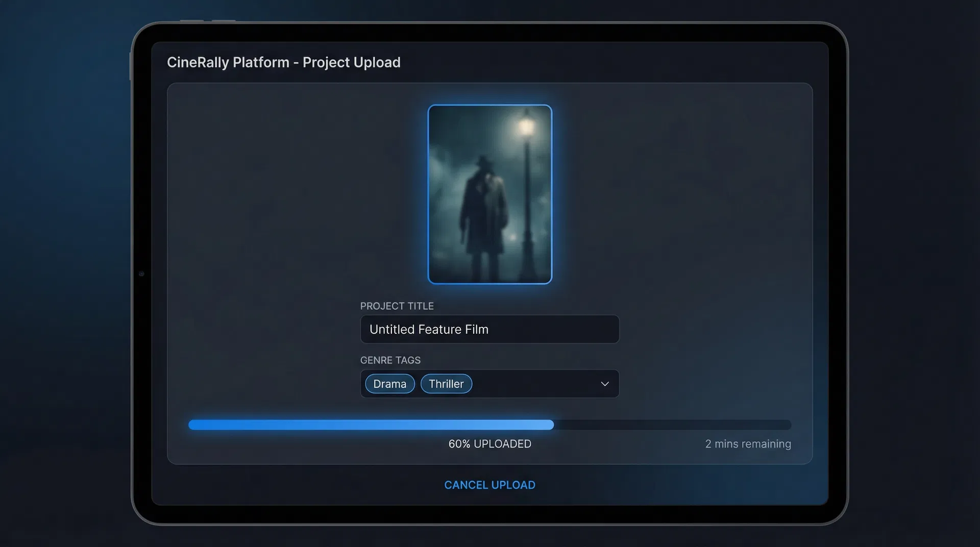Select the text "Untitled Feature Film"
Screen dimensions: 980x547
pyautogui.click(x=429, y=329)
